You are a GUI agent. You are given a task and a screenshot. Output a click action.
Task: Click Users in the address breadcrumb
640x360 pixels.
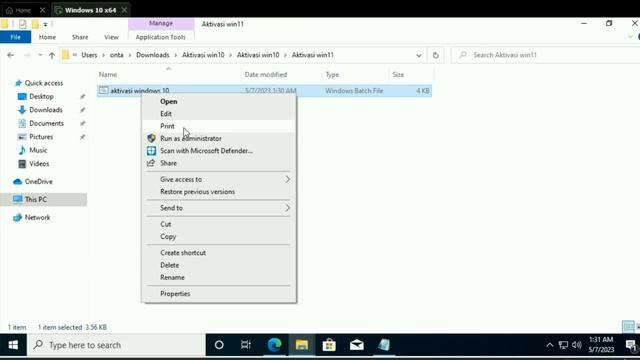tap(89, 55)
